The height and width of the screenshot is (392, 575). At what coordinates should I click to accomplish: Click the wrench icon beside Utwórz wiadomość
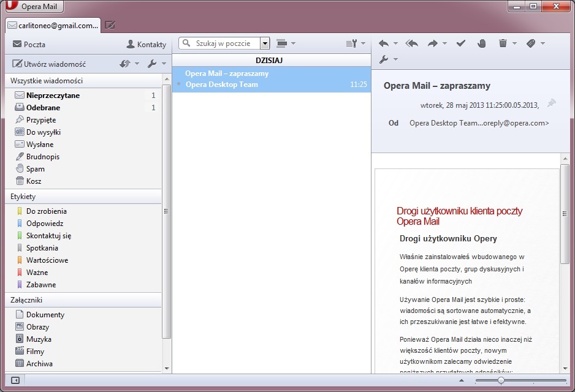tap(152, 64)
